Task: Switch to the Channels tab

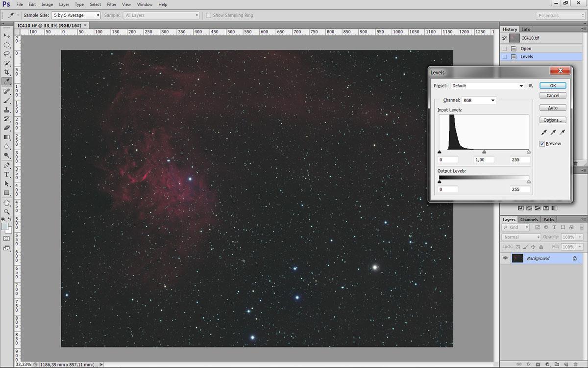Action: coord(529,219)
